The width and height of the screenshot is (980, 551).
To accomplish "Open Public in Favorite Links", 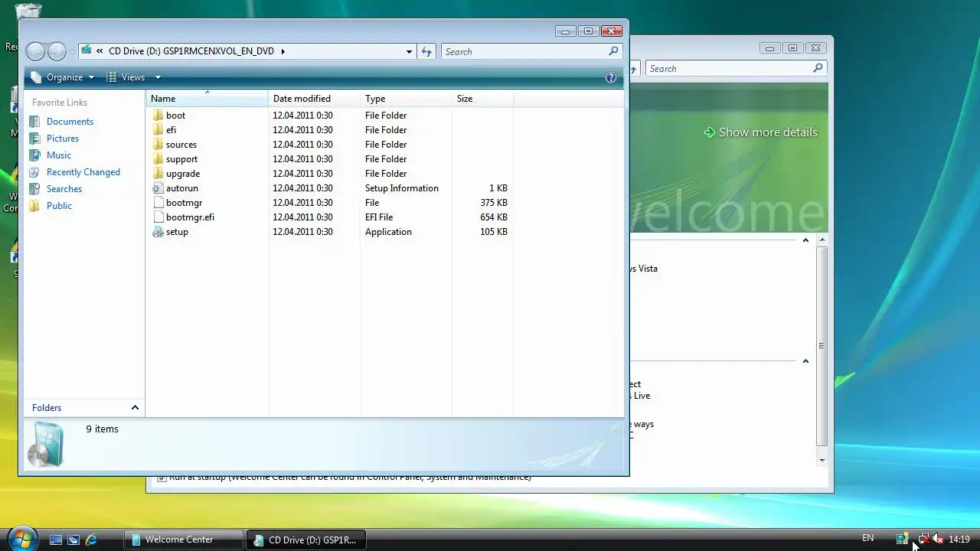I will point(59,206).
